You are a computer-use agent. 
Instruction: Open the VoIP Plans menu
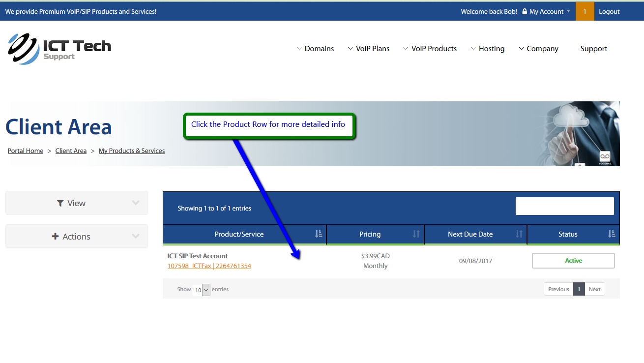[x=369, y=49]
